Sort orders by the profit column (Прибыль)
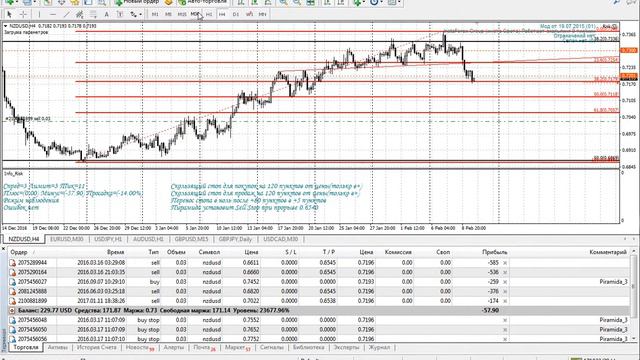 click(495, 252)
